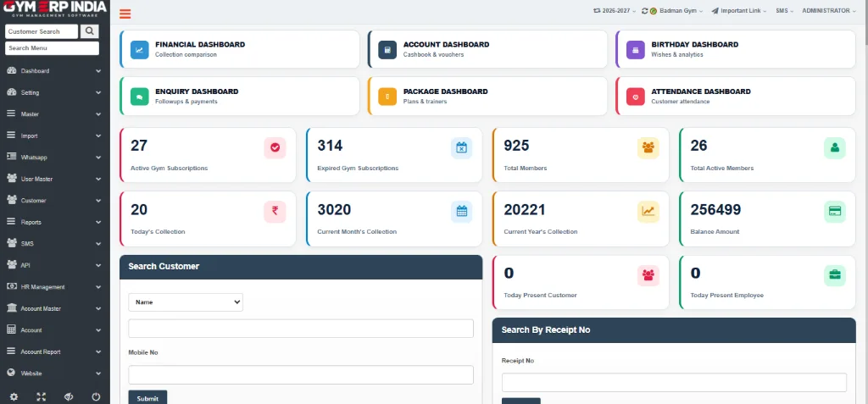Click the Today Present Customer users icon
868x404 pixels.
point(648,275)
